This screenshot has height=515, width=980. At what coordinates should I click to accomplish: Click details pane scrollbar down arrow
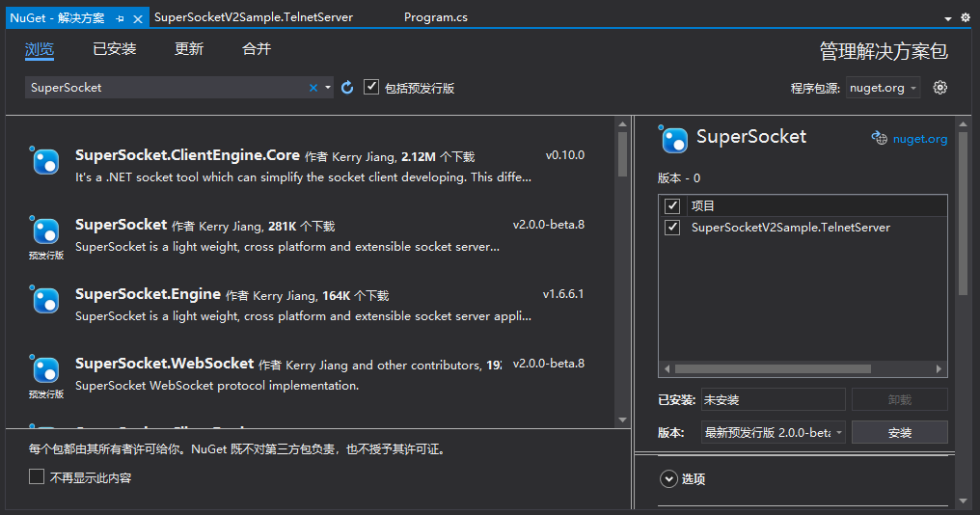(964, 501)
